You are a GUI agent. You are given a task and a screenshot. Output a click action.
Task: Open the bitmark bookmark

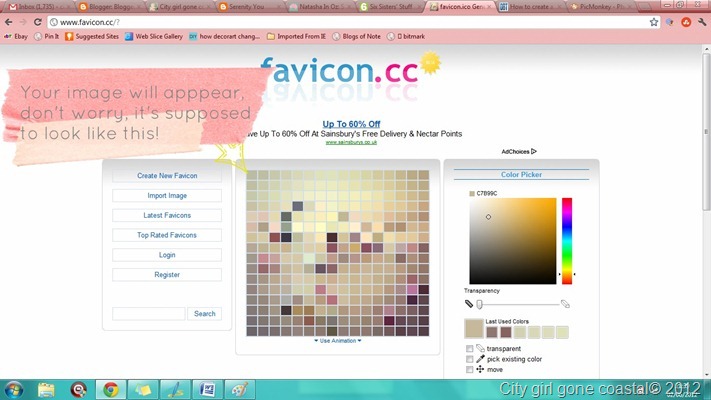(x=406, y=36)
